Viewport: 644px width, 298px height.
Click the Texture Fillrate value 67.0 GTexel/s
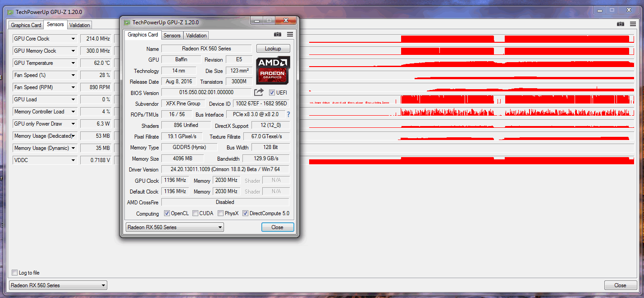[267, 136]
